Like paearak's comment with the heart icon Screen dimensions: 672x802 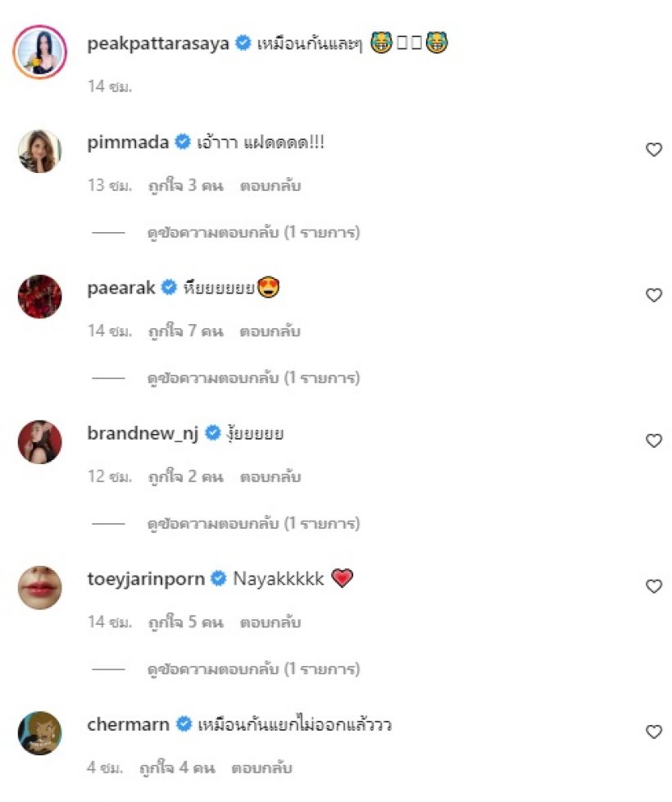pos(654,295)
